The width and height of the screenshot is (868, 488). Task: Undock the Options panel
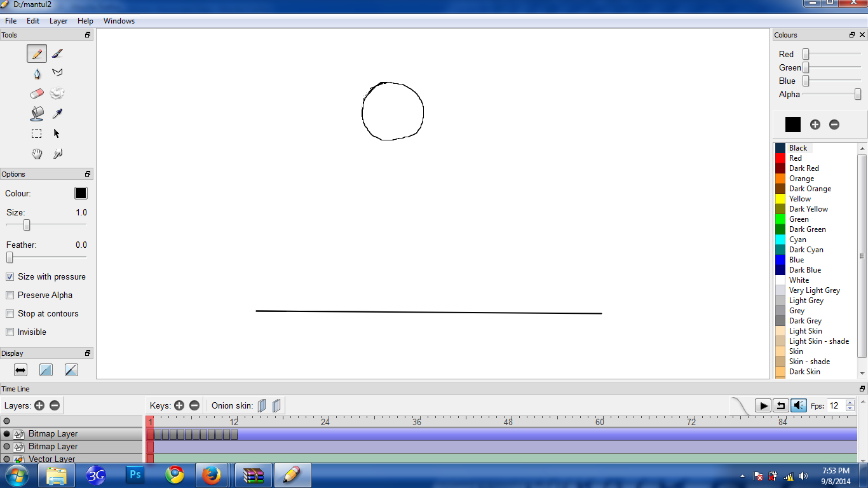(88, 174)
